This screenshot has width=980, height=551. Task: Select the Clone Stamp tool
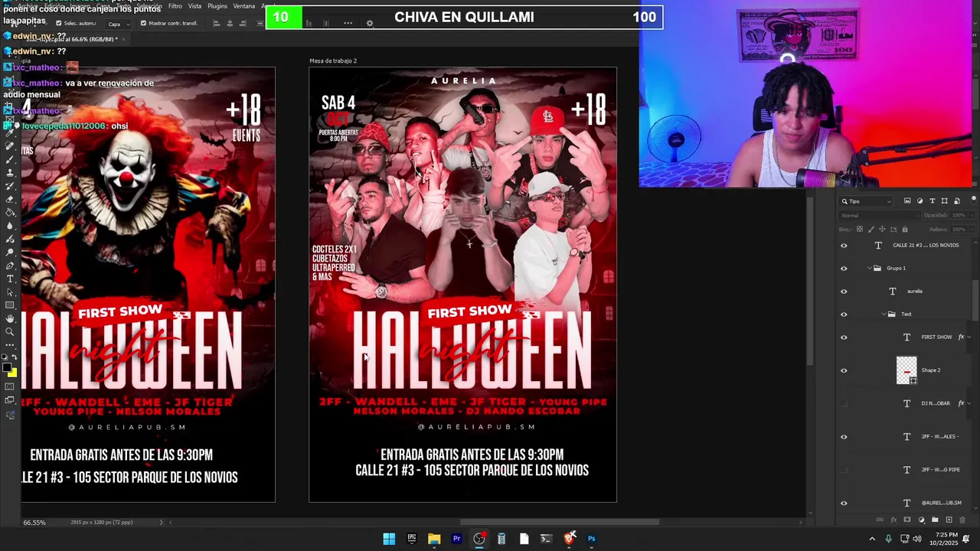[10, 172]
